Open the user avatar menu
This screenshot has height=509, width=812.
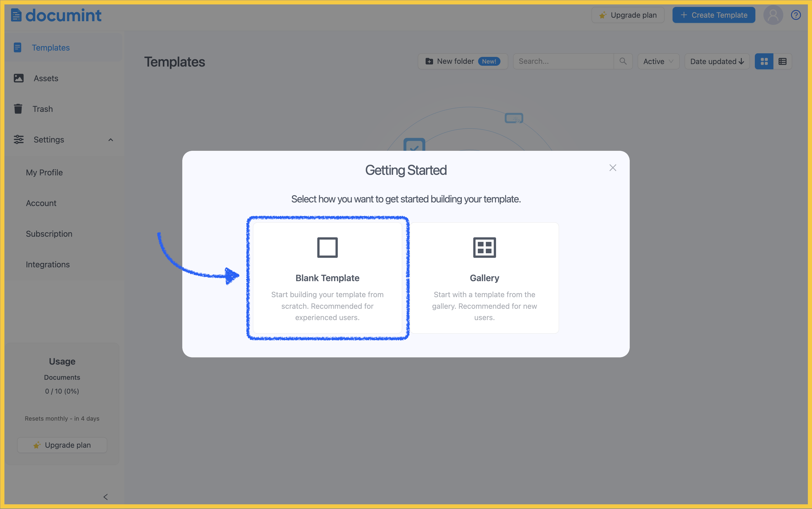[x=773, y=15]
